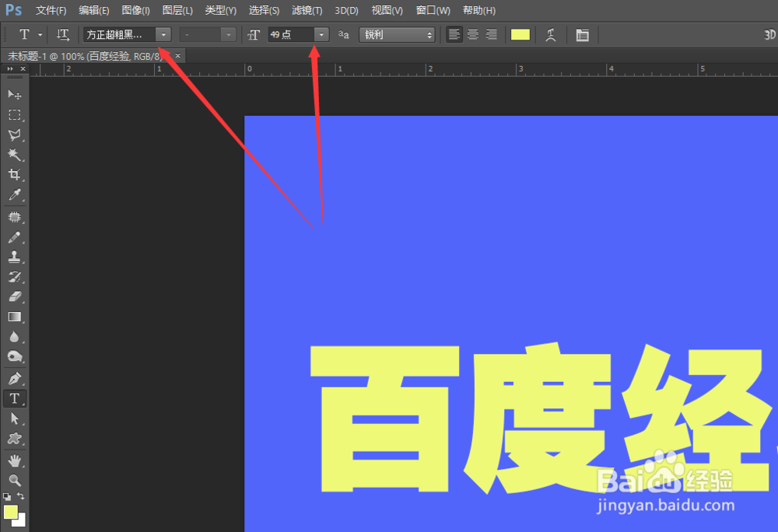This screenshot has width=778, height=532.
Task: Select the Custom Shape tool
Action: coord(14,439)
